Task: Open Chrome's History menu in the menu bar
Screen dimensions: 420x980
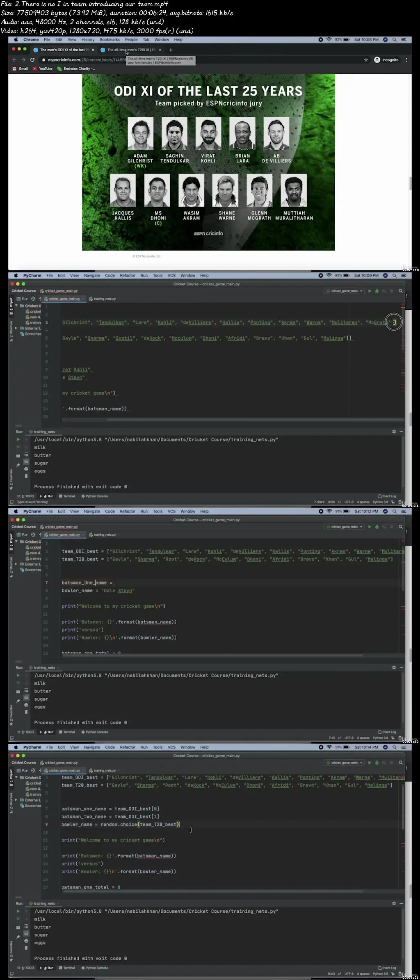Action: (x=88, y=40)
